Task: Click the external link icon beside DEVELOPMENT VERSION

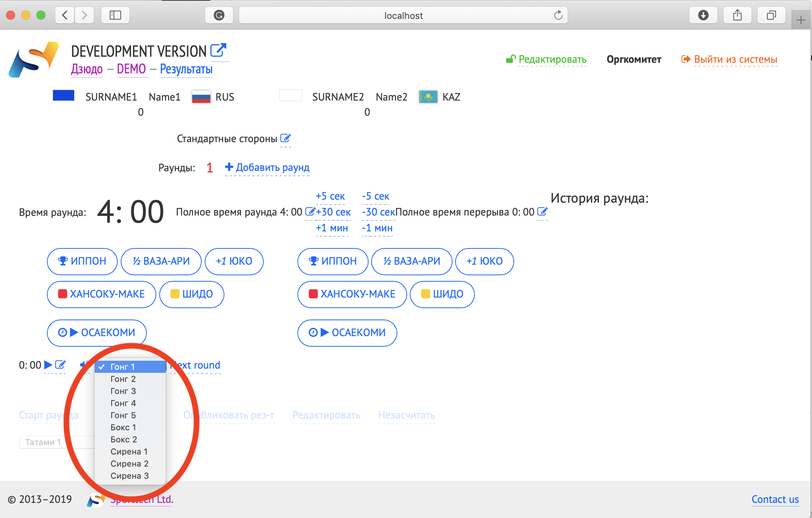Action: click(x=218, y=50)
